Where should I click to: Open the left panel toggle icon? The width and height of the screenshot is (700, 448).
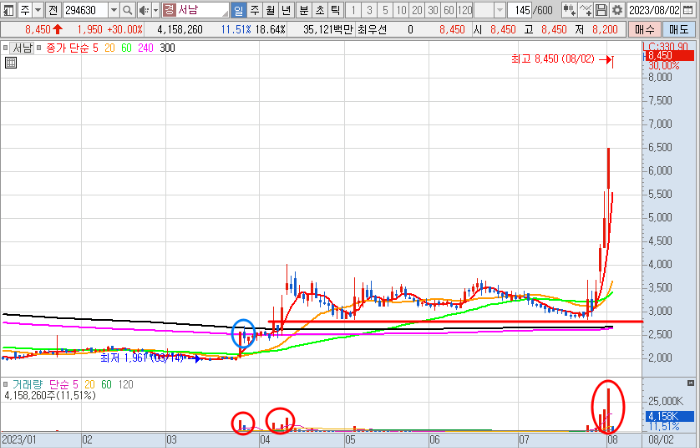(x=8, y=10)
